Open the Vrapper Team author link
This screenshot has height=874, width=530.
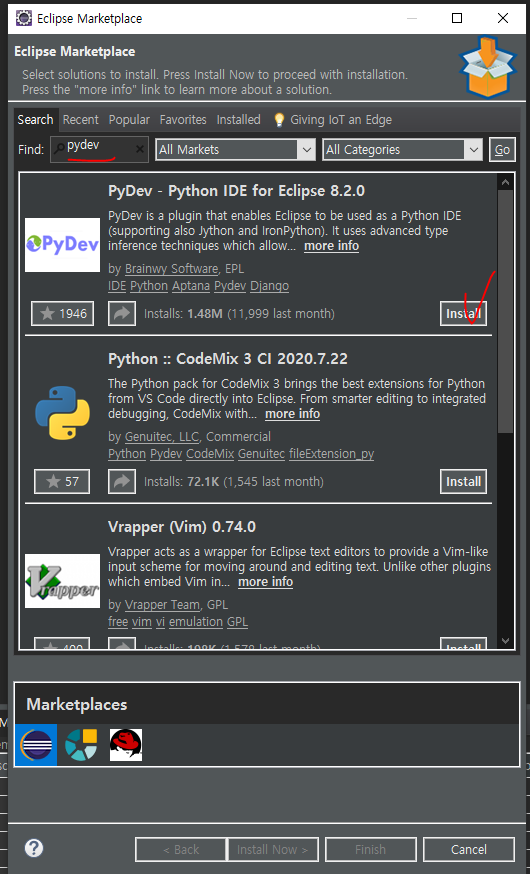163,605
